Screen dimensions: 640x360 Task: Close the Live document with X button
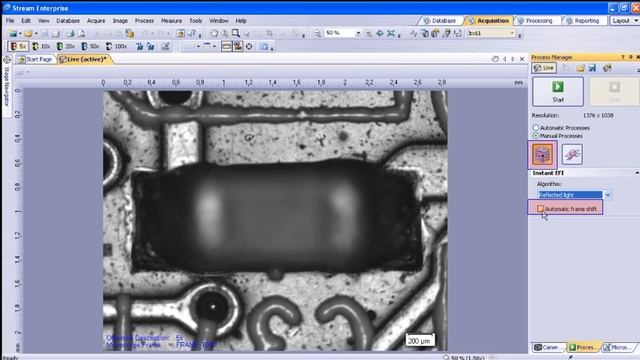[x=522, y=59]
